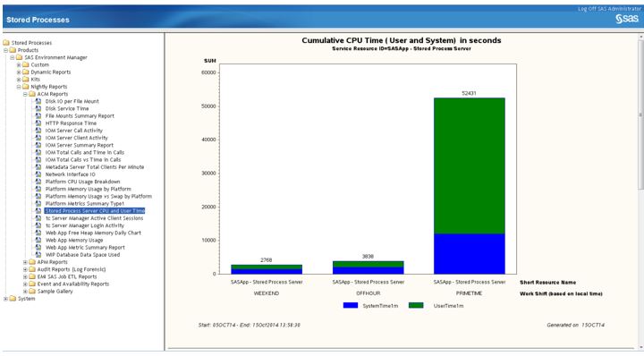Click the SAS logo in header

tap(627, 19)
